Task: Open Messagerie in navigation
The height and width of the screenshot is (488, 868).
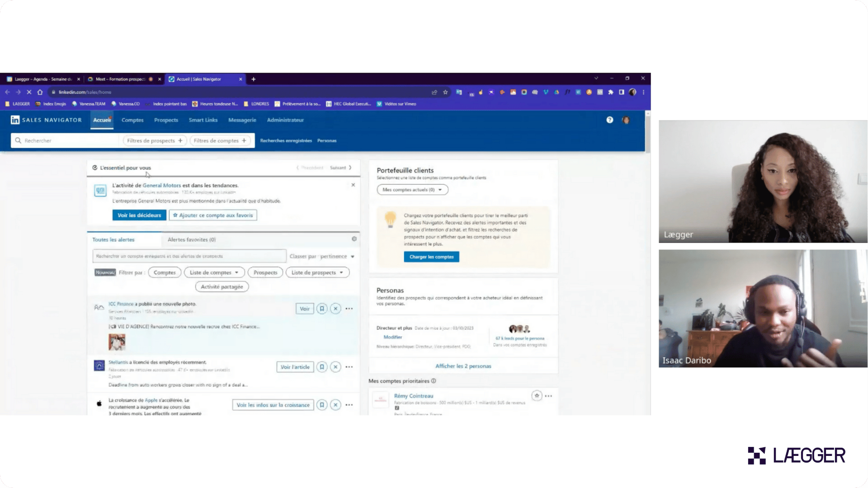Action: click(242, 120)
